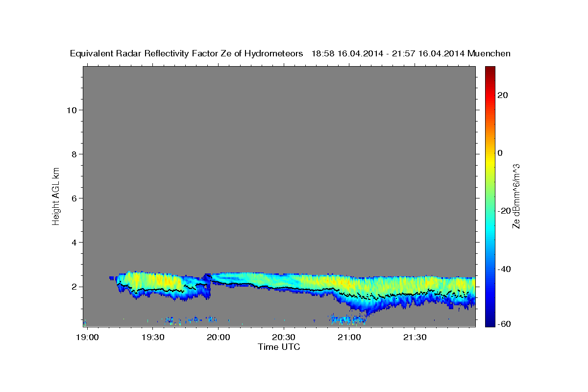The height and width of the screenshot is (392, 588).
Task: Click the height tick label 2
Action: tap(73, 287)
